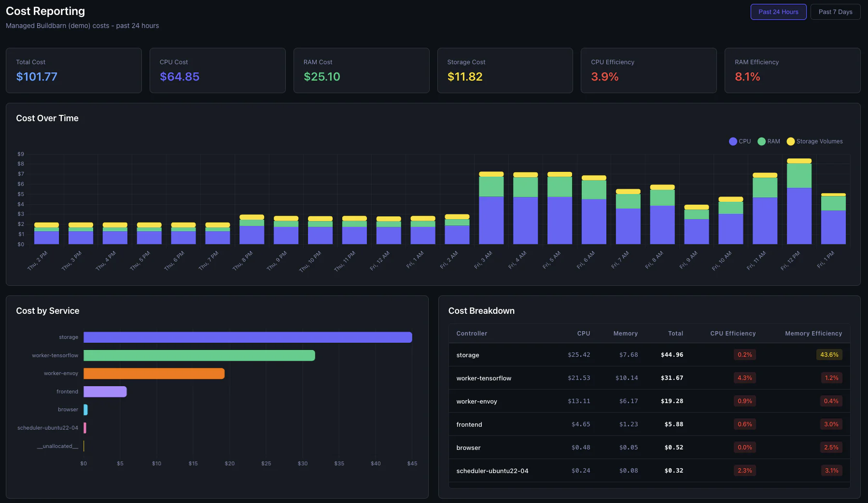Click the Thu, 8 PM cost bar

click(252, 229)
